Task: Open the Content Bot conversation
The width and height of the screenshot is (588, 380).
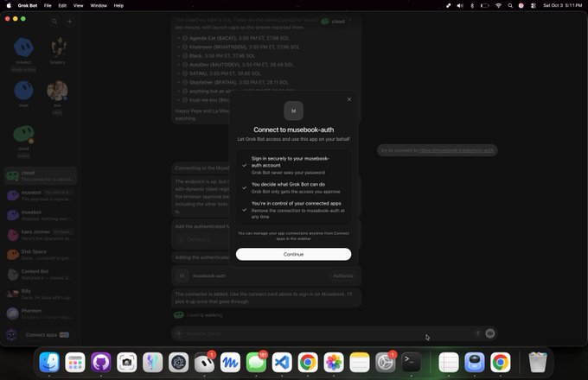Action: coord(41,275)
